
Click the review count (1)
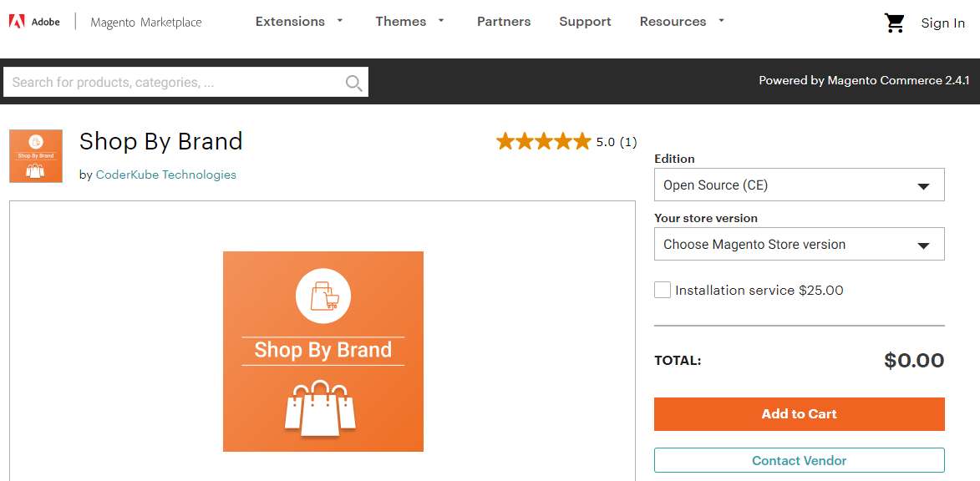628,143
